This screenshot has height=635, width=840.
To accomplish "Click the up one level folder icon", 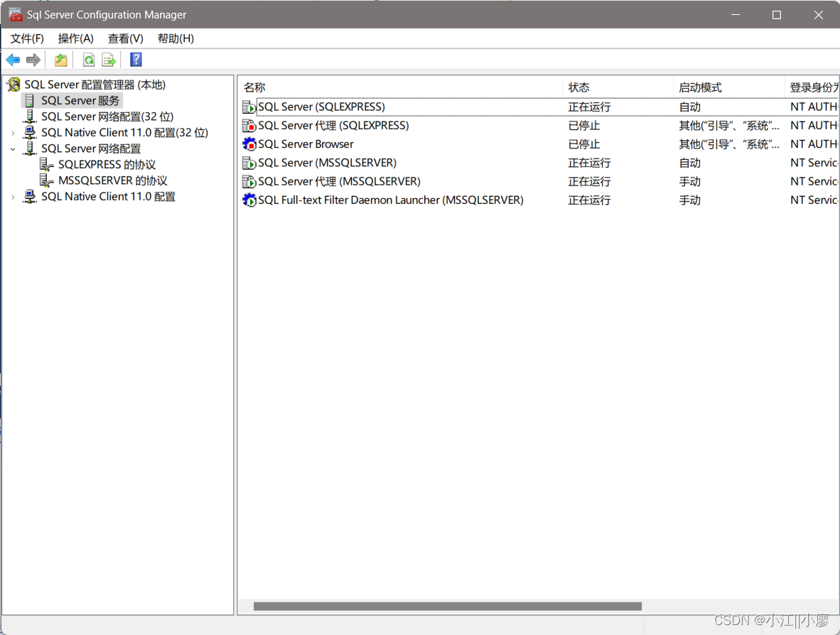I will coord(60,60).
